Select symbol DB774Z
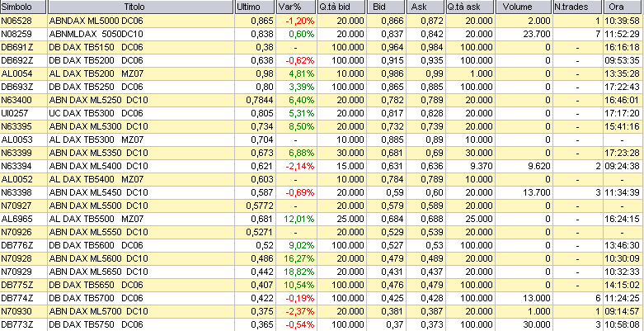The height and width of the screenshot is (331, 644). (16, 298)
